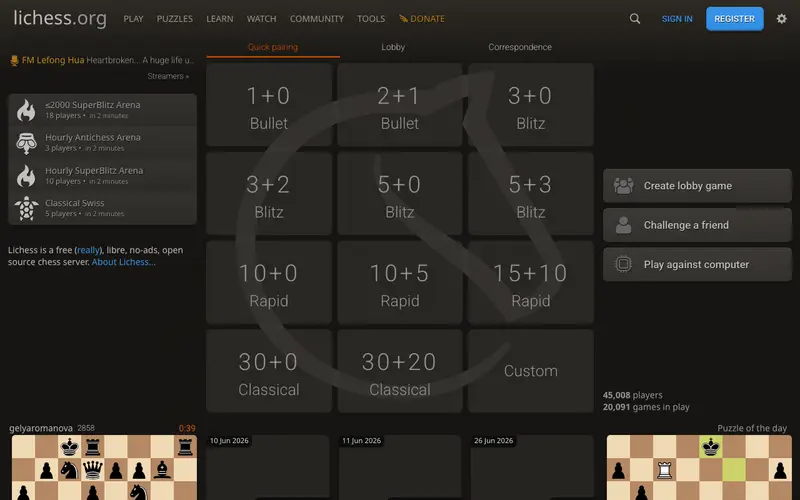This screenshot has height=500, width=800.
Task: Click the 45,008 players count
Action: (633, 395)
